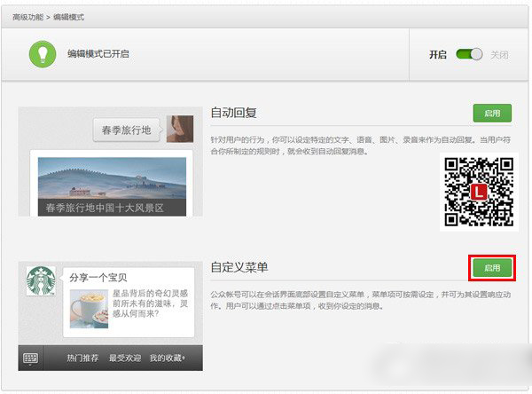
Task: Select the 我的收藏 menu item
Action: coord(167,358)
